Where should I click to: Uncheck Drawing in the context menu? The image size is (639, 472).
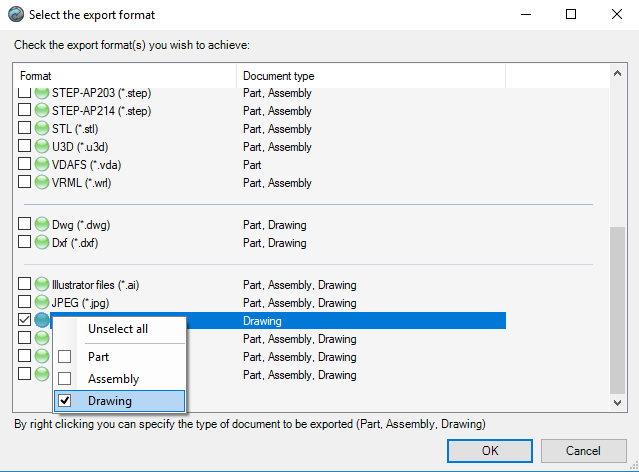pos(109,401)
